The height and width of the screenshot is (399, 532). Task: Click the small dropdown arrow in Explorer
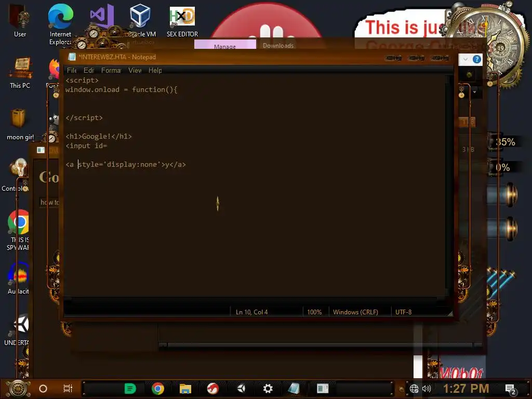[475, 92]
